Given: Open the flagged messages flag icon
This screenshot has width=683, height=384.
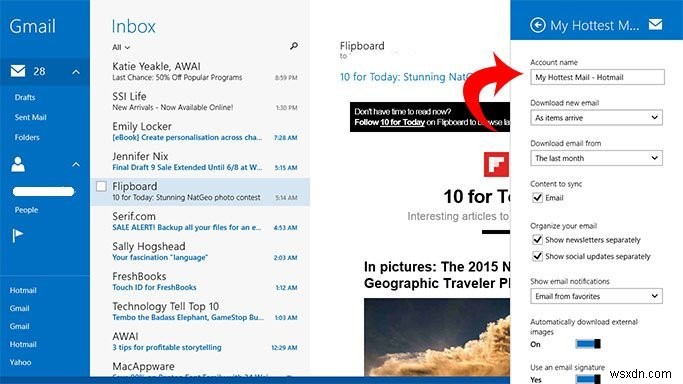Looking at the screenshot, I should tap(17, 236).
